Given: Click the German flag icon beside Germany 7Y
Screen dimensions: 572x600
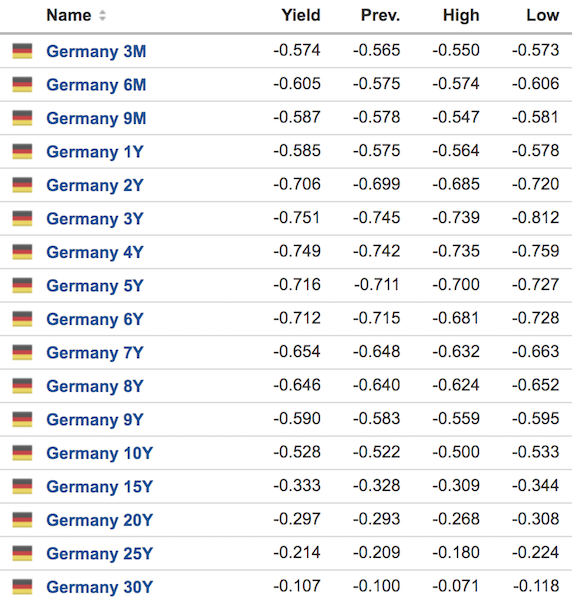Looking at the screenshot, I should click(22, 352).
